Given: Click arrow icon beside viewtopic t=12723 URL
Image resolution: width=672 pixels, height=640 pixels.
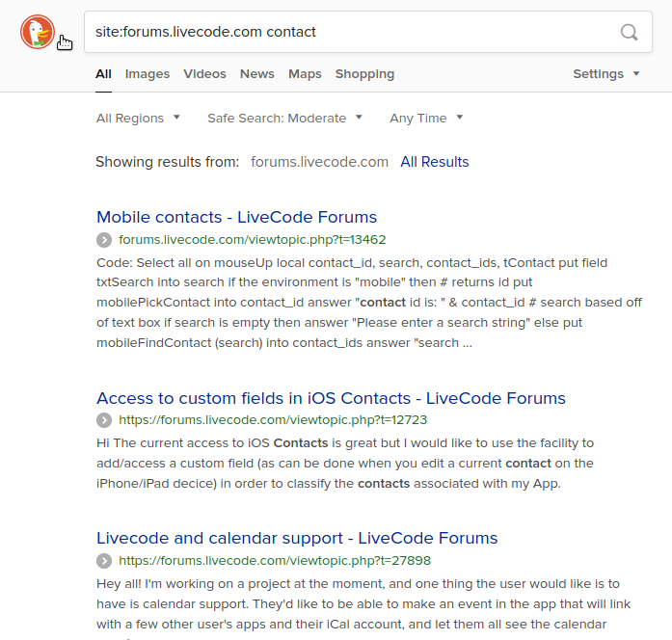Looking at the screenshot, I should tap(104, 420).
